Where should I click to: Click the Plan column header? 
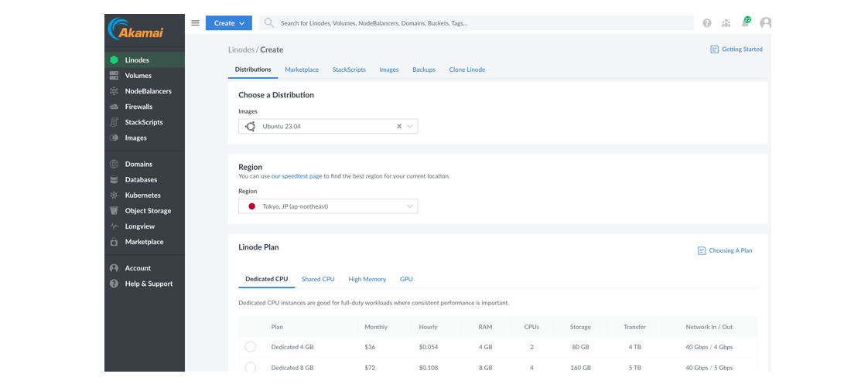pyautogui.click(x=277, y=327)
